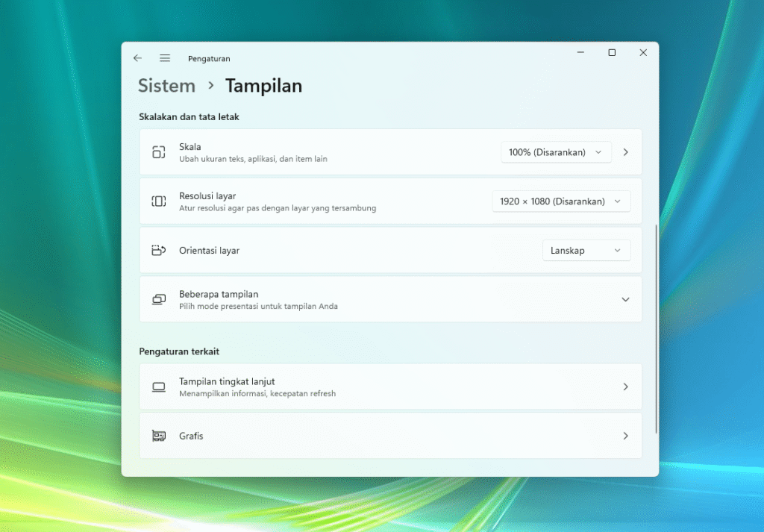
Task: Click the Beberapa tampilan monitors icon
Action: pyautogui.click(x=158, y=300)
